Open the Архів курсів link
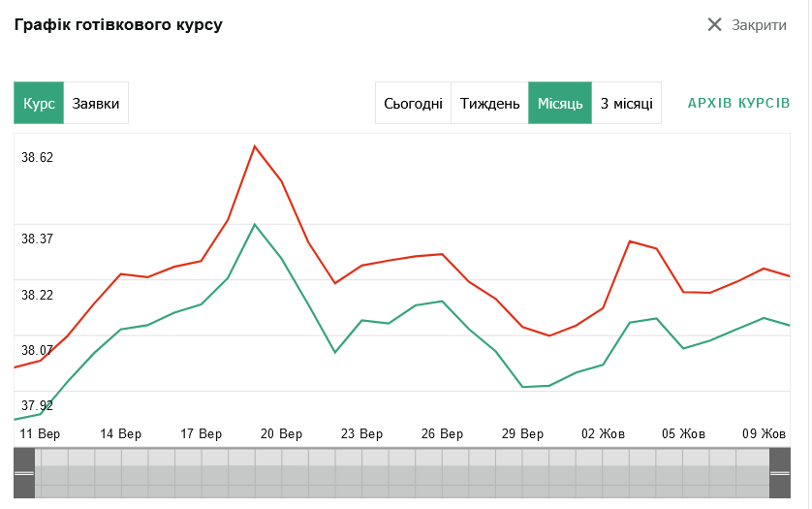The image size is (812, 509). pos(738,103)
